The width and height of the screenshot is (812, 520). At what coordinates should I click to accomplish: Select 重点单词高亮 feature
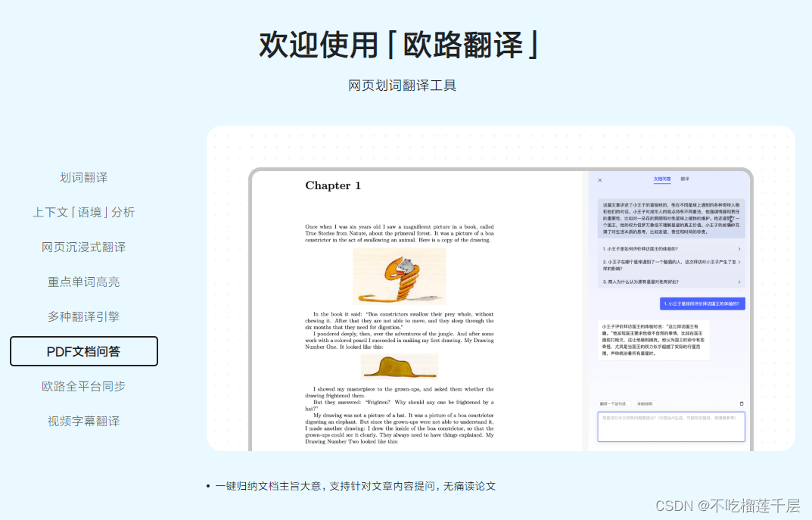83,282
